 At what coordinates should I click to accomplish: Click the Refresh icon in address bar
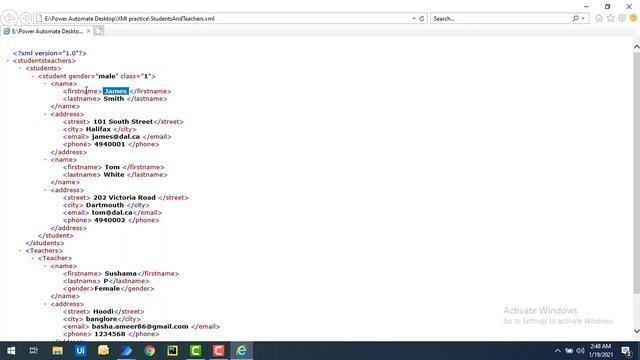[x=422, y=18]
